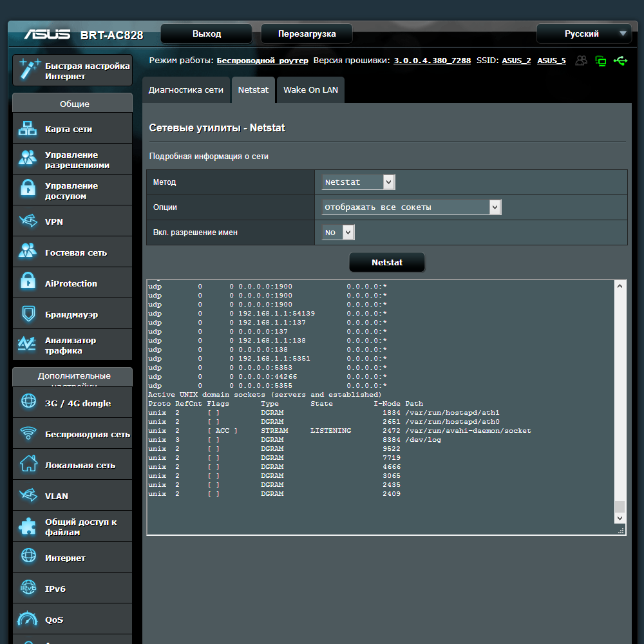Switch to the Диагностика сети tab
The image size is (644, 644).
pyautogui.click(x=186, y=90)
